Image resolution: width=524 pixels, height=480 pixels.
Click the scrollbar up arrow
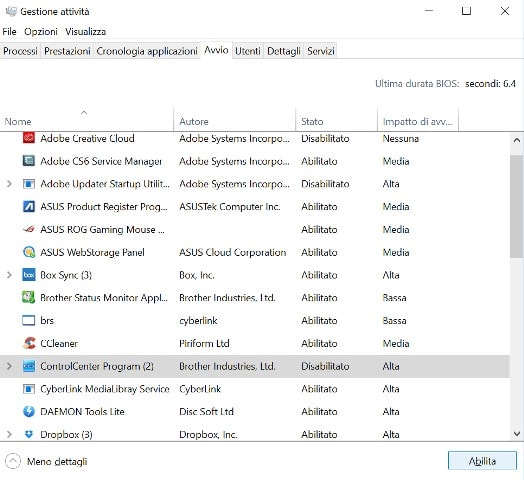[x=517, y=140]
